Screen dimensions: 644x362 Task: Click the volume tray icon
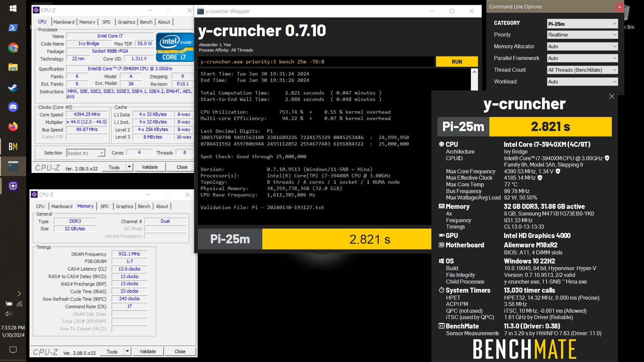9,314
